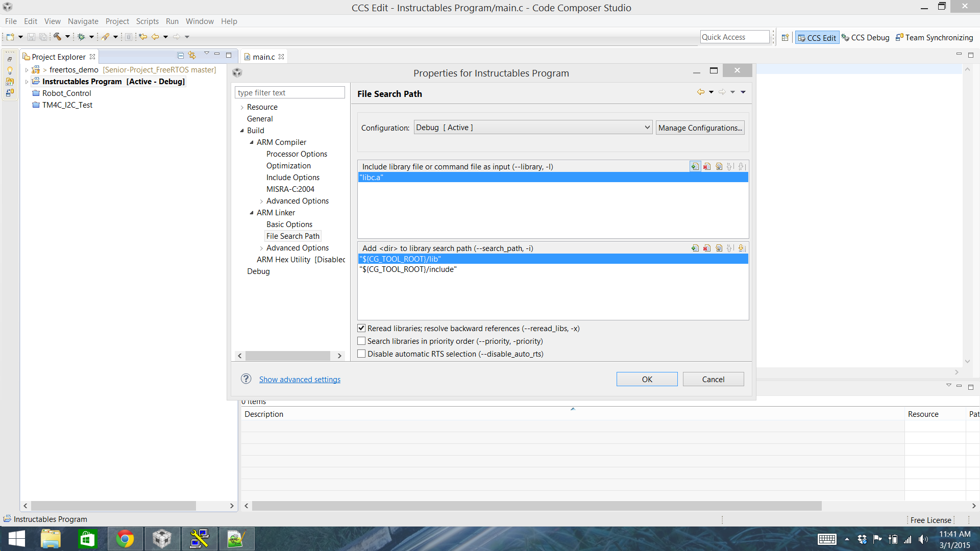This screenshot has width=980, height=551.
Task: Open the Window menu
Action: 200,21
